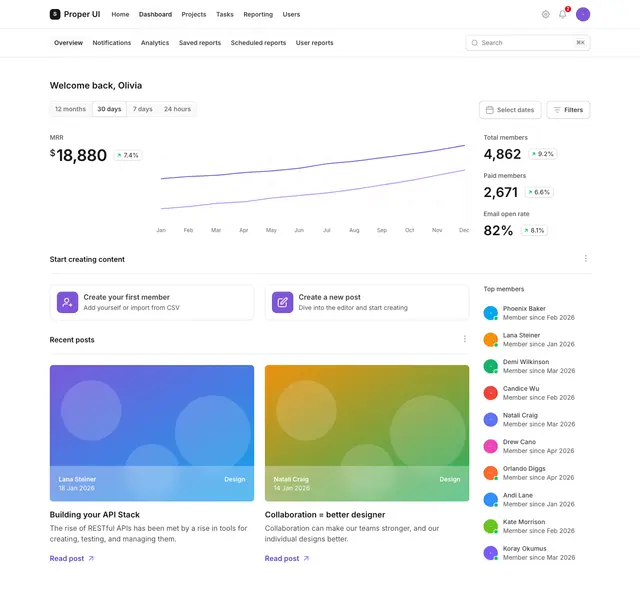
Task: Switch to Scheduled reports tab
Action: [258, 43]
